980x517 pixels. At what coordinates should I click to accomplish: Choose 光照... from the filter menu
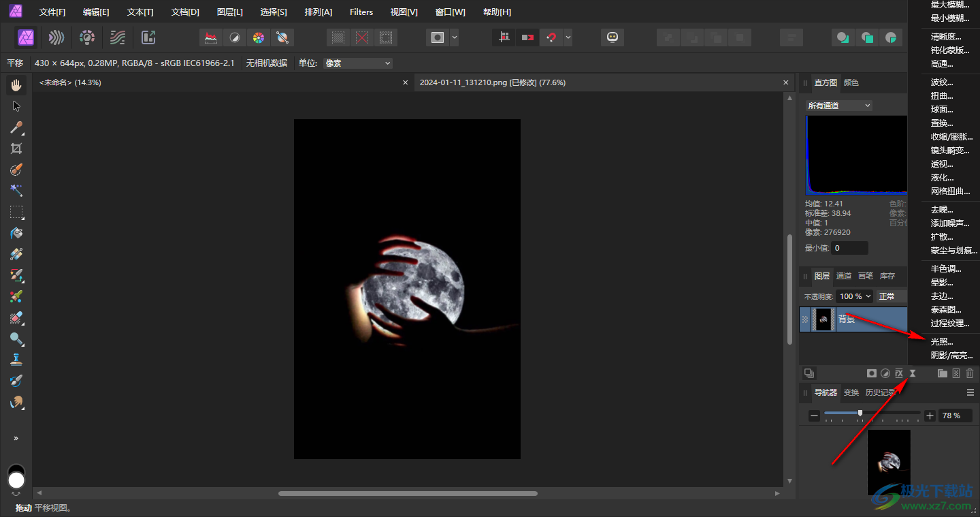942,342
